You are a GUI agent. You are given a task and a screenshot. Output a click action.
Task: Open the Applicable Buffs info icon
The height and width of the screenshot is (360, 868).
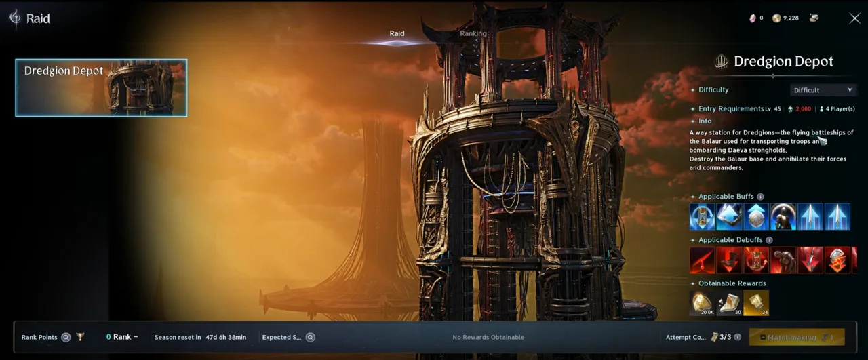click(x=760, y=197)
